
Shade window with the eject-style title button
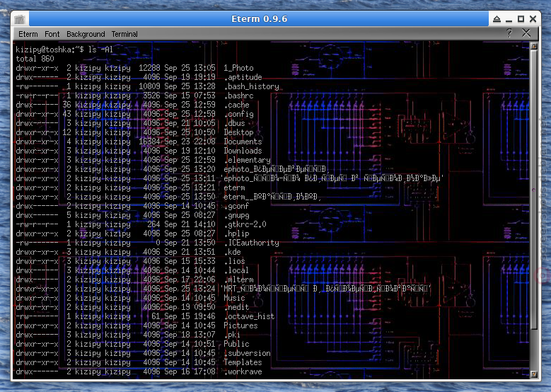(497, 19)
